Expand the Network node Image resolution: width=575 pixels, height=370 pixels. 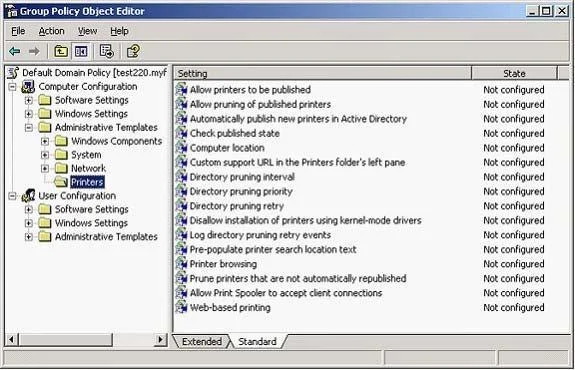pyautogui.click(x=45, y=168)
